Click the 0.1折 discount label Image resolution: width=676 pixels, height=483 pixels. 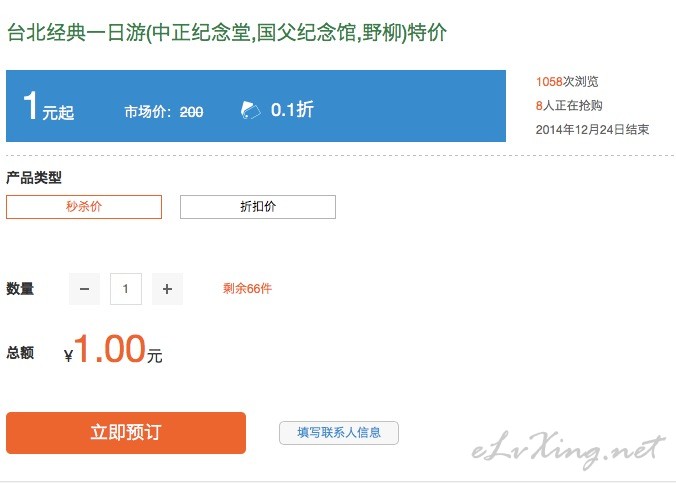point(292,110)
